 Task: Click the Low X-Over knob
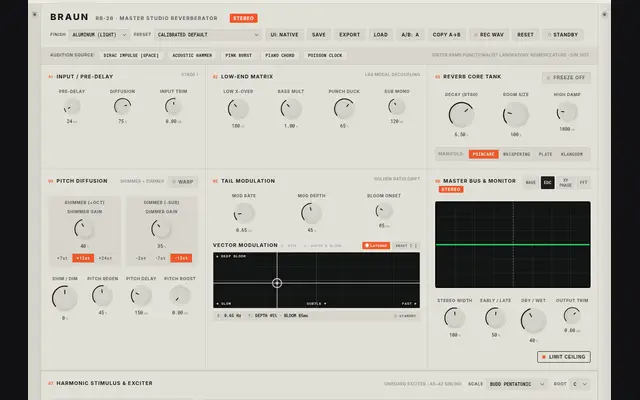[238, 109]
